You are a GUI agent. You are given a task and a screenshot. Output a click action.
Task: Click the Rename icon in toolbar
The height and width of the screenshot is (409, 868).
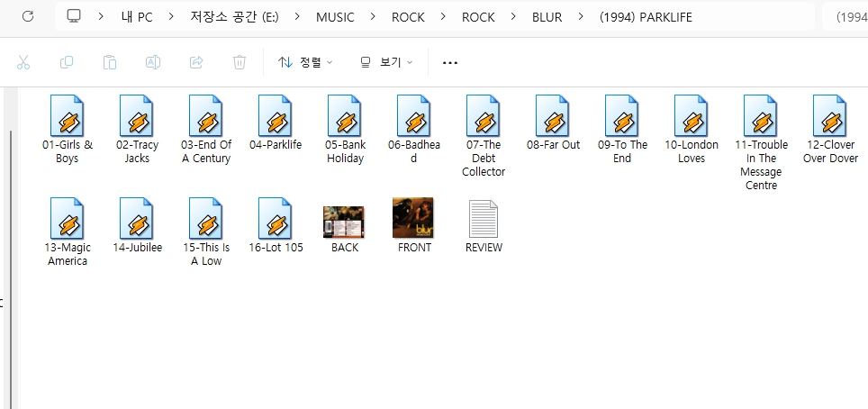pos(153,62)
